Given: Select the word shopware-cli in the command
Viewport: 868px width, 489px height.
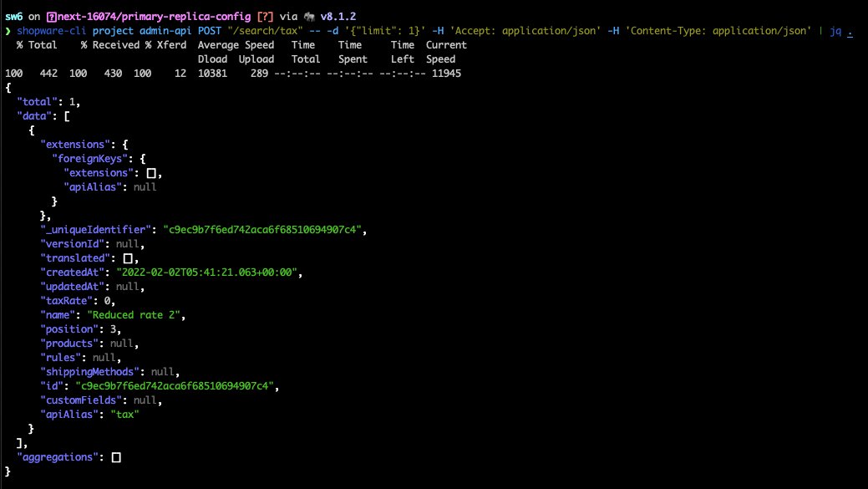Looking at the screenshot, I should [x=52, y=31].
